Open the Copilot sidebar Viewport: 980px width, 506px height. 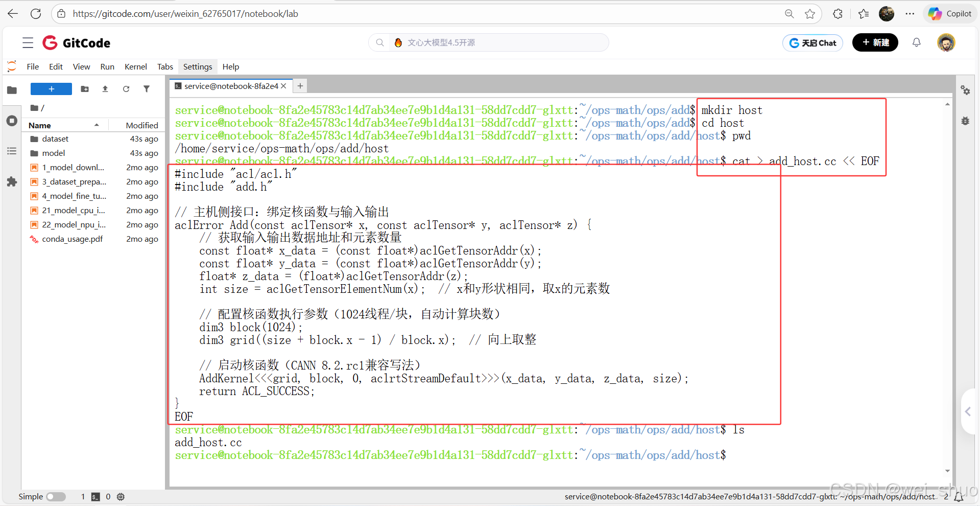tap(950, 14)
